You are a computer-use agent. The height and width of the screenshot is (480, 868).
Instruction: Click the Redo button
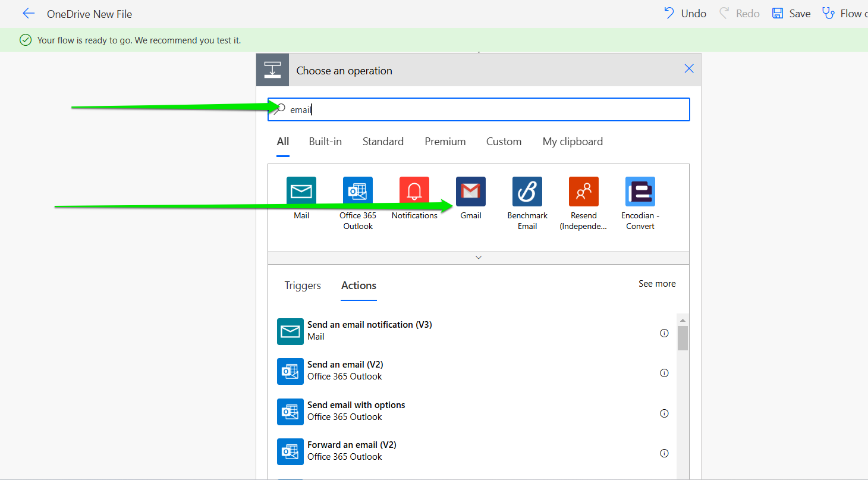(740, 13)
